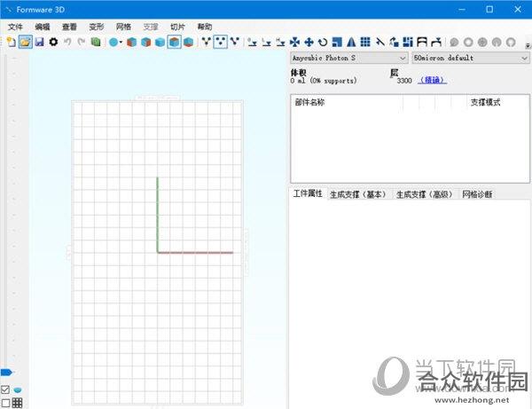This screenshot has width=532, height=409.
Task: Select the blue square scale tool
Action: tap(337, 42)
